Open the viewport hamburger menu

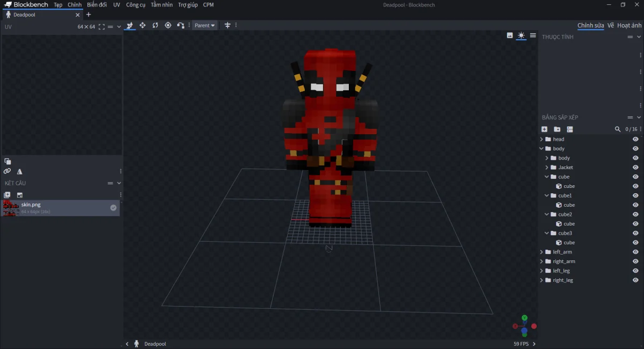coord(533,35)
